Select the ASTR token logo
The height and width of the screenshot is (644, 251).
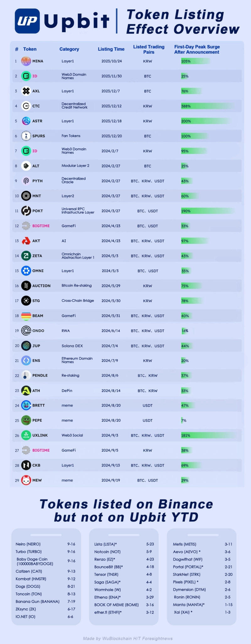pos(26,121)
